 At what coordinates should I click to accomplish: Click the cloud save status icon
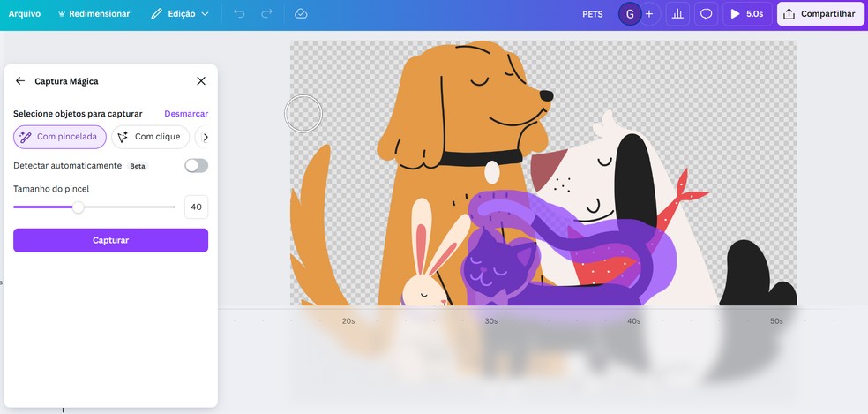coord(301,14)
